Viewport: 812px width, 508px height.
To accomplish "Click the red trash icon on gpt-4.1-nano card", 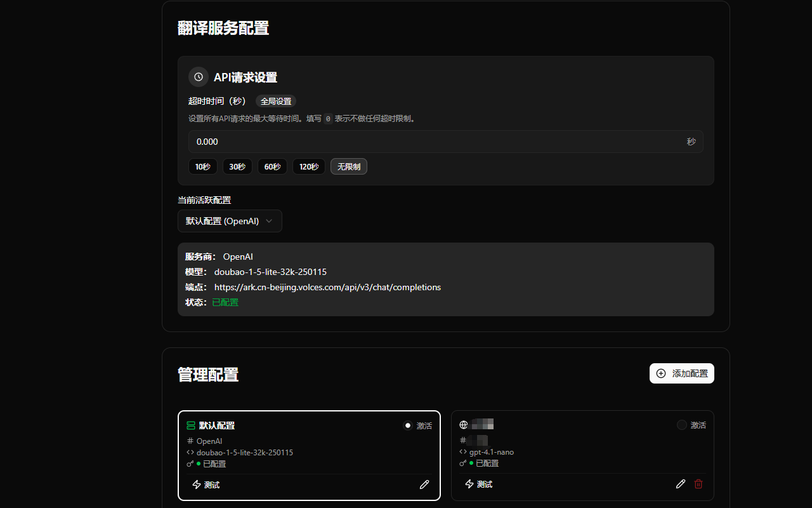I will coord(698,484).
